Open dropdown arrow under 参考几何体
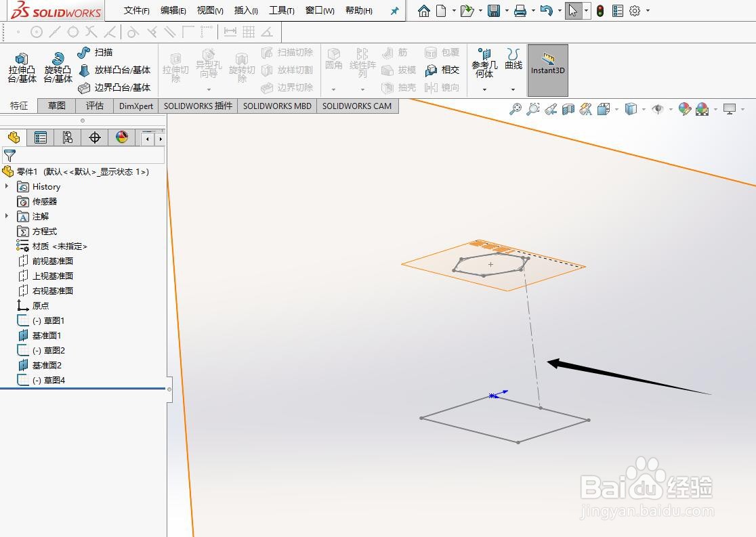 pyautogui.click(x=484, y=89)
